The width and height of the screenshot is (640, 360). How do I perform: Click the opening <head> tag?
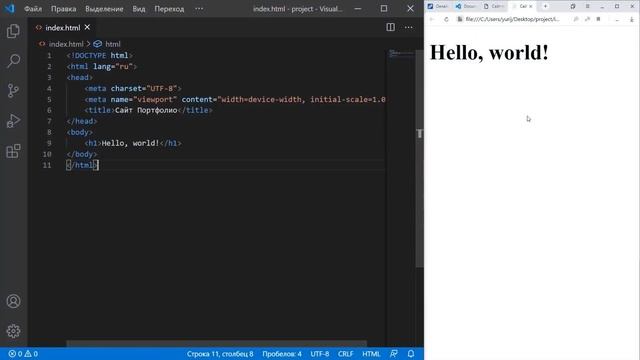coord(80,78)
